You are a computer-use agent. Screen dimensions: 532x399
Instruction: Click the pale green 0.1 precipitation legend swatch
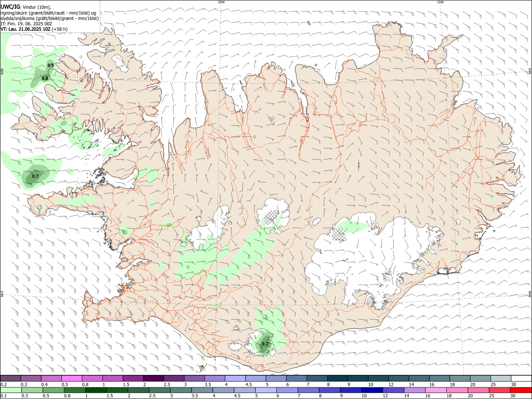[x=11, y=390]
